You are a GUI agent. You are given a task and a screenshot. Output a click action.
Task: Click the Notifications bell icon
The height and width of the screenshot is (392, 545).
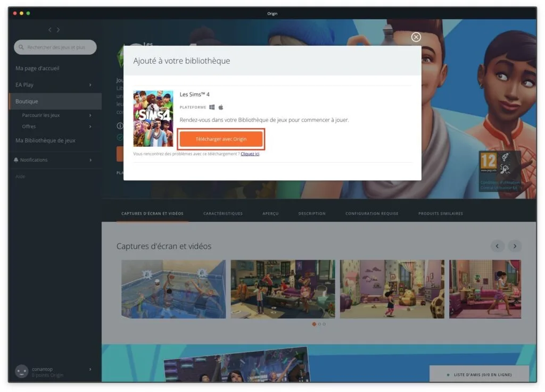tap(16, 160)
